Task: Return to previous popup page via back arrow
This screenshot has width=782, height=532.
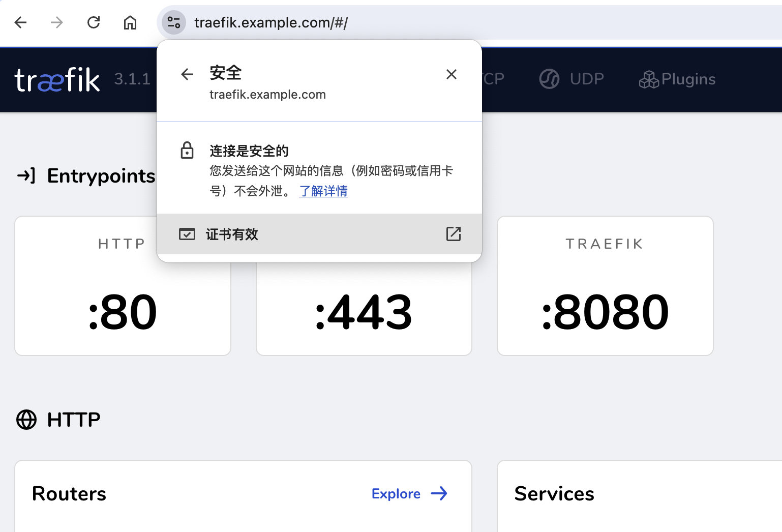Action: 187,74
